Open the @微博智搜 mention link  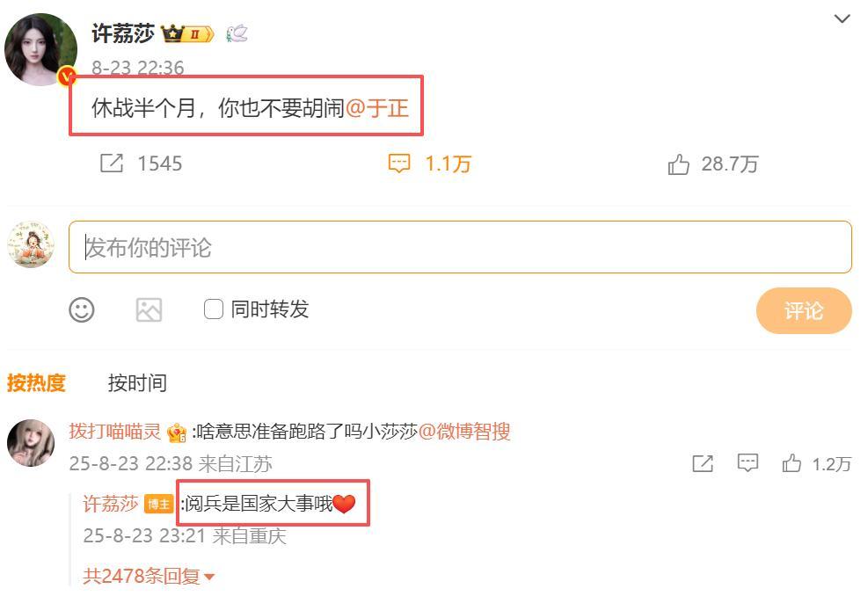463,431
